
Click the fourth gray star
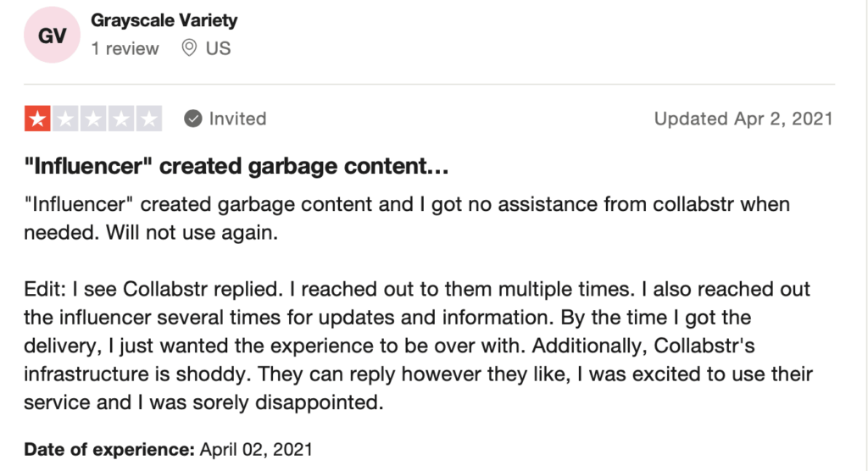(x=120, y=119)
